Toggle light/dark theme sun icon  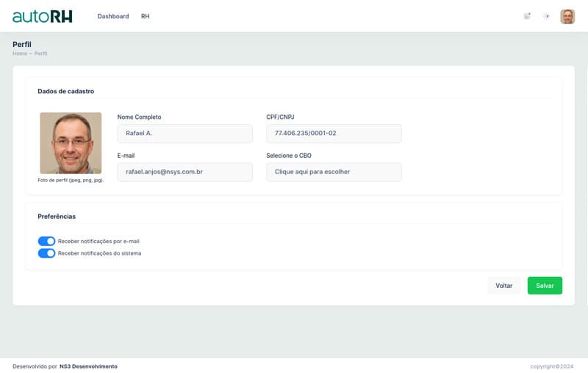coord(546,16)
